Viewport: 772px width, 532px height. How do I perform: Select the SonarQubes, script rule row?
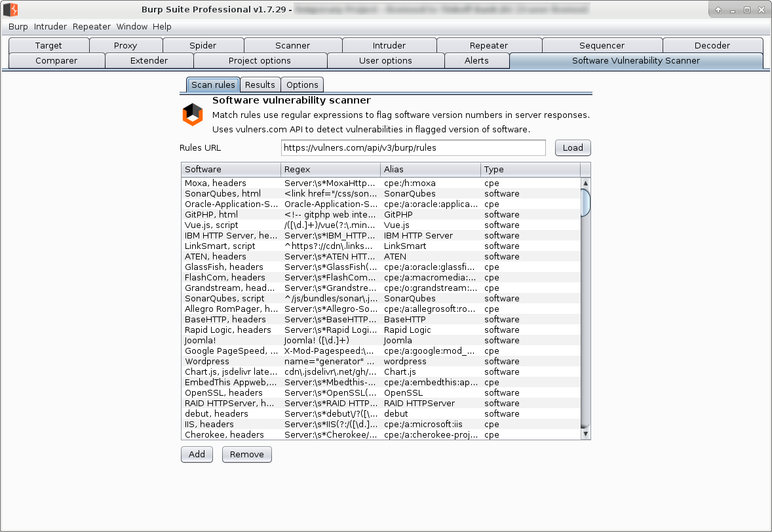click(x=381, y=298)
